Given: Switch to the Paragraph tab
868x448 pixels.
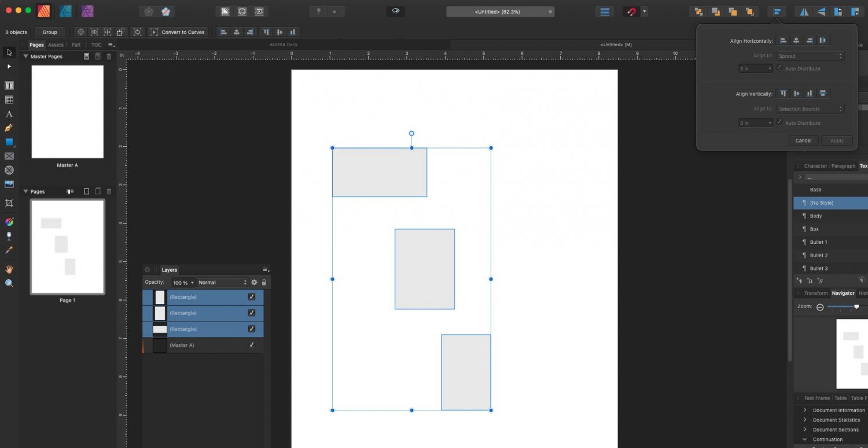Looking at the screenshot, I should pyautogui.click(x=843, y=166).
